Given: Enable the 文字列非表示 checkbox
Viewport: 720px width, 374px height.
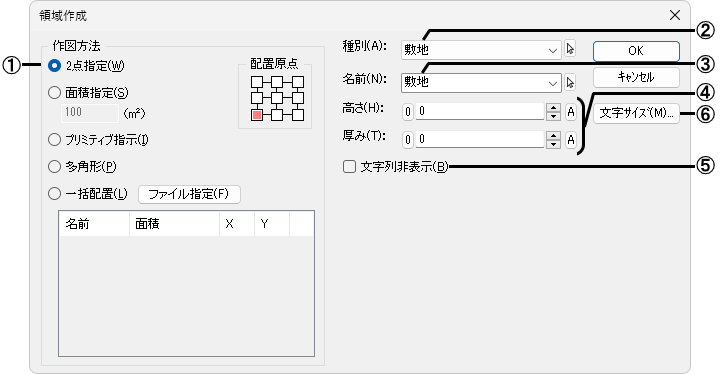Looking at the screenshot, I should pyautogui.click(x=349, y=167).
